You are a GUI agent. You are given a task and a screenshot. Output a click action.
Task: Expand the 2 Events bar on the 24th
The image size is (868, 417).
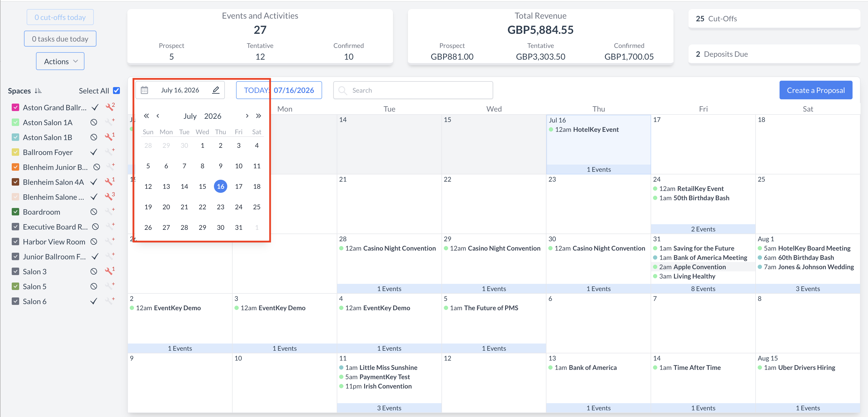(703, 229)
